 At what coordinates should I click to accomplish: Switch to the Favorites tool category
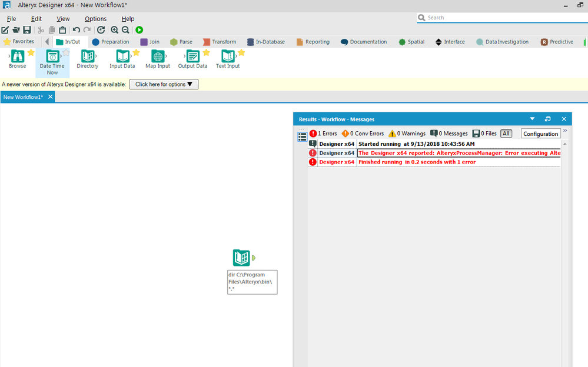click(x=19, y=42)
